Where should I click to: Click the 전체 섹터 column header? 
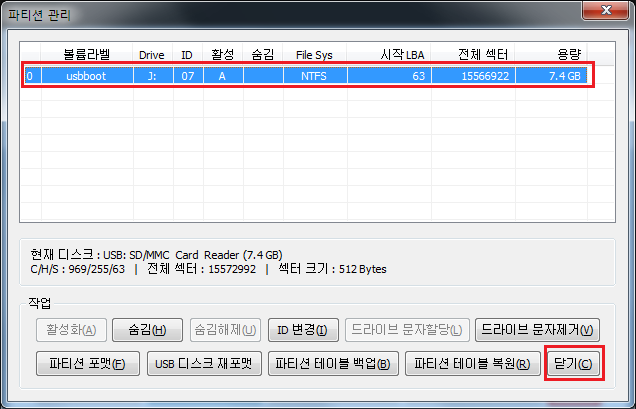click(x=473, y=54)
